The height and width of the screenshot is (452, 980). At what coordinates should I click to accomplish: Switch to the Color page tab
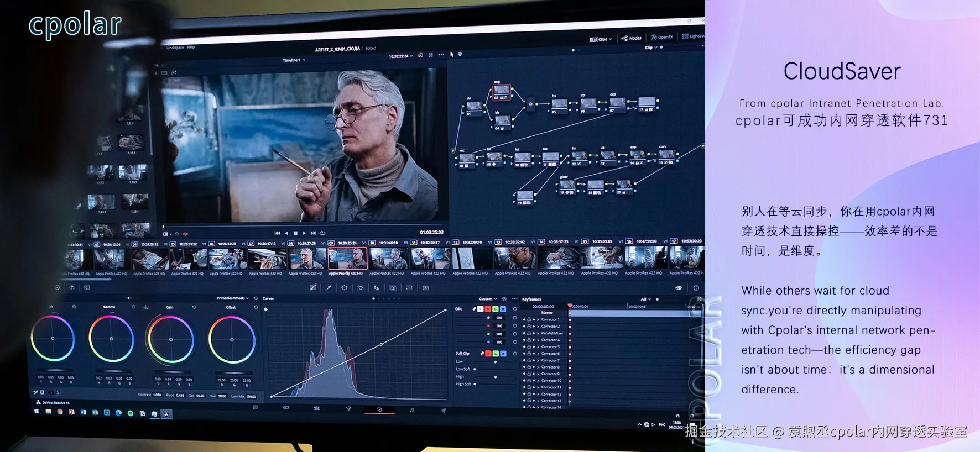(x=379, y=410)
